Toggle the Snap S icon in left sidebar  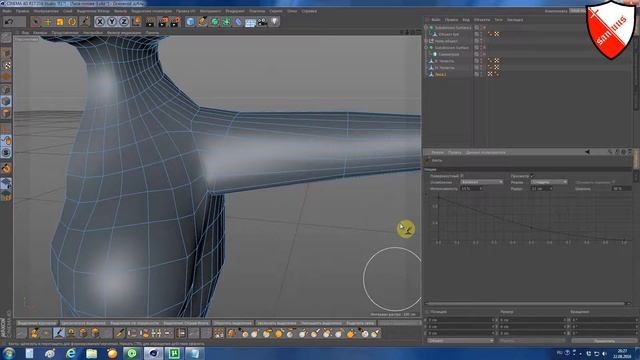pos(6,153)
